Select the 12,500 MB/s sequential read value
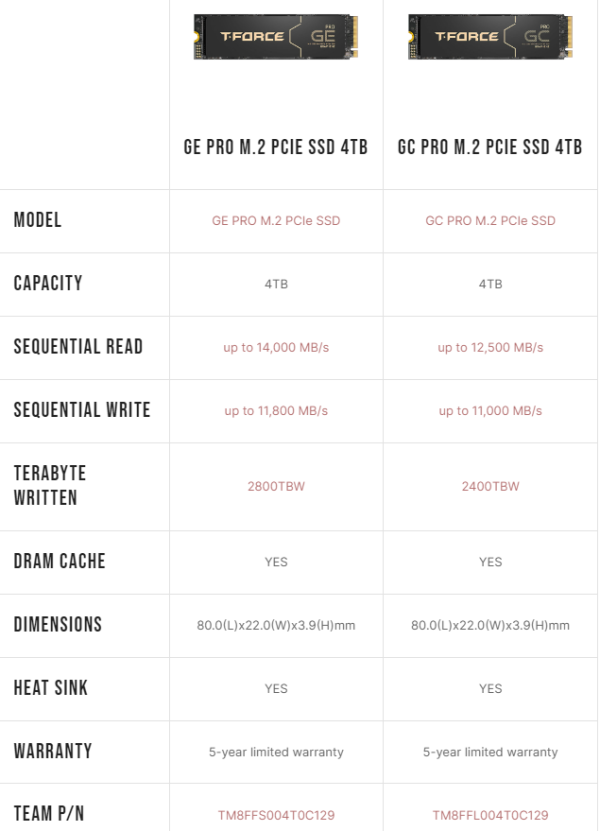The height and width of the screenshot is (831, 600). click(x=490, y=347)
